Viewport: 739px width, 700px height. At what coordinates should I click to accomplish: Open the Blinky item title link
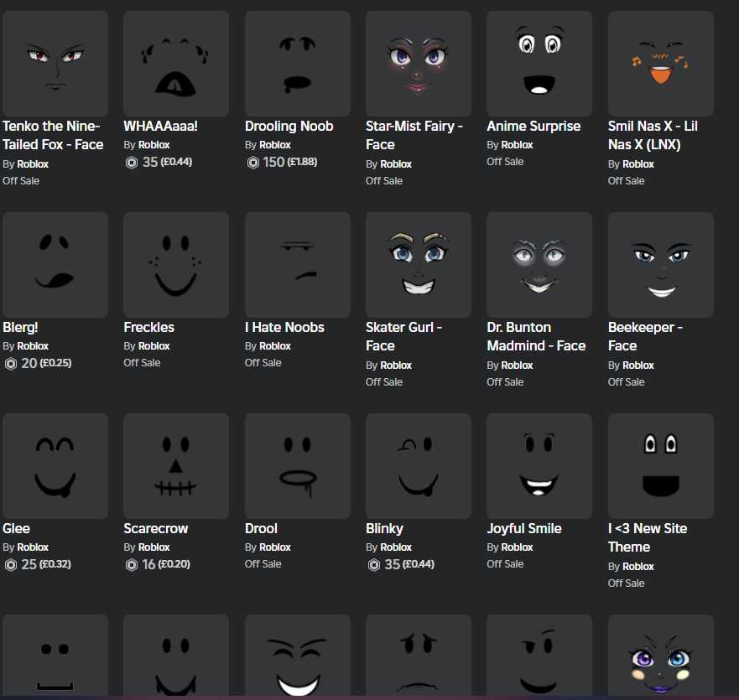tap(384, 528)
